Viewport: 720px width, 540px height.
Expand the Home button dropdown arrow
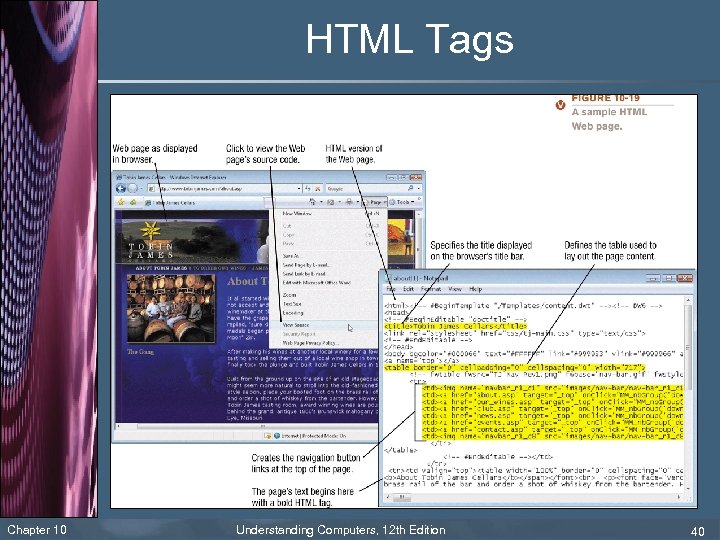[x=321, y=202]
